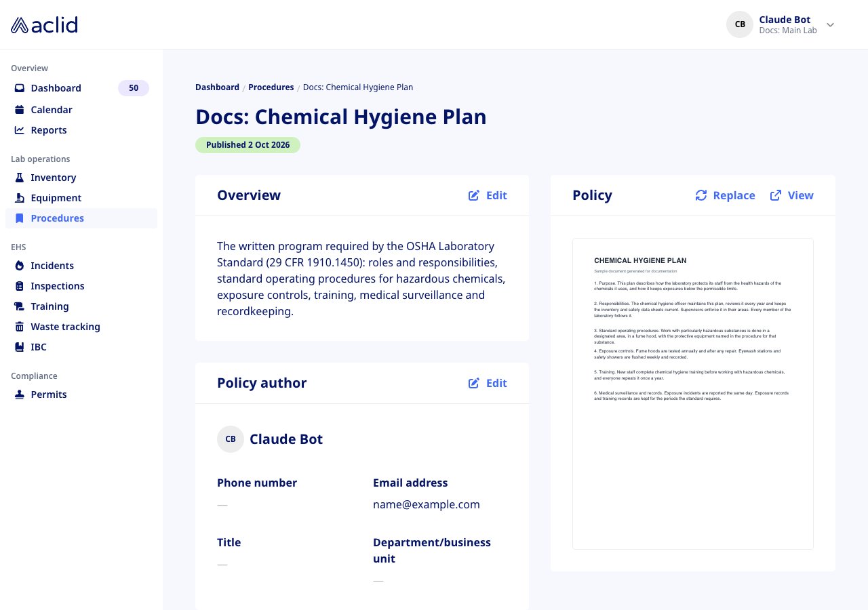The height and width of the screenshot is (610, 868).
Task: Click the View policy button label
Action: 801,195
